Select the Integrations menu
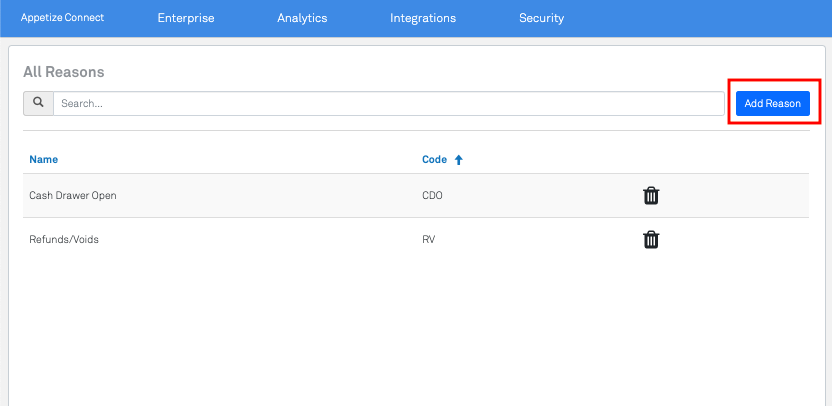The width and height of the screenshot is (832, 406). (x=423, y=18)
